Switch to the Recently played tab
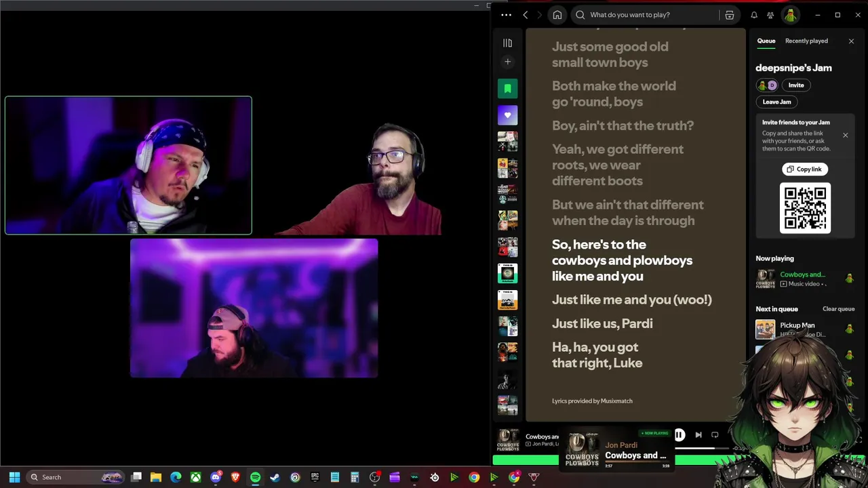The width and height of the screenshot is (868, 488). [806, 41]
